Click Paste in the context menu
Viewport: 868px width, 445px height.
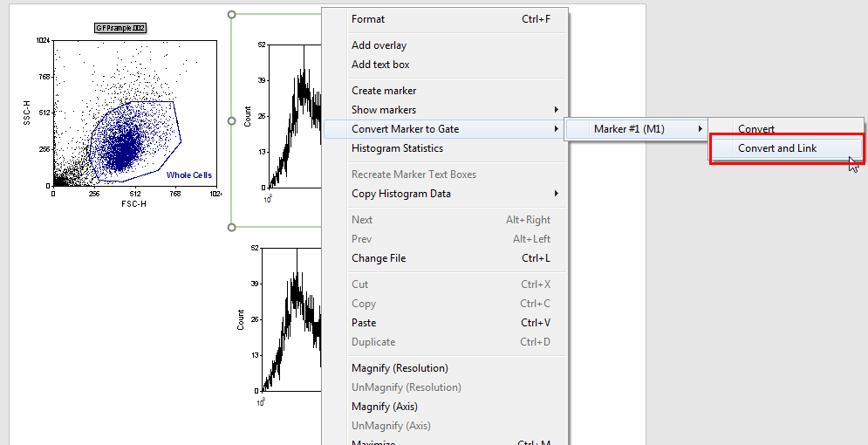[364, 323]
